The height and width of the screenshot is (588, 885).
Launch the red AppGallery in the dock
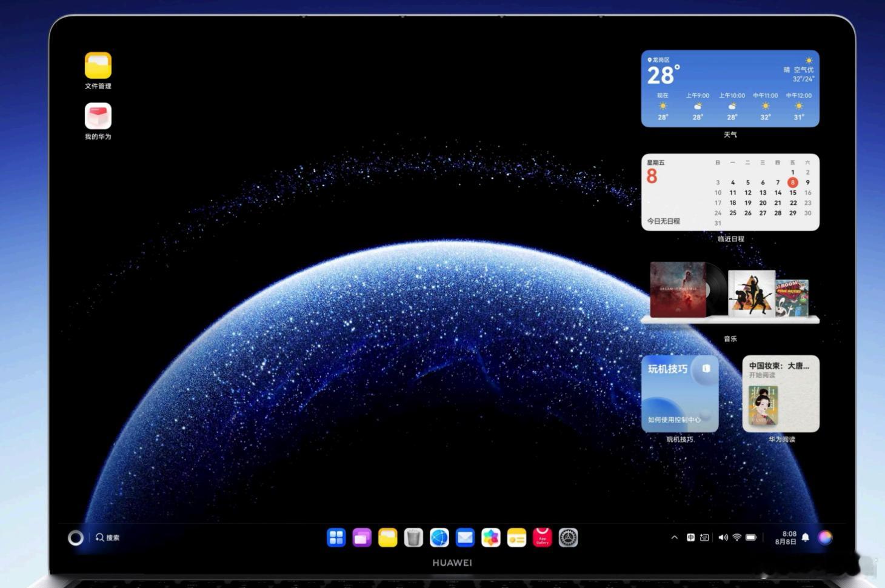pyautogui.click(x=543, y=538)
